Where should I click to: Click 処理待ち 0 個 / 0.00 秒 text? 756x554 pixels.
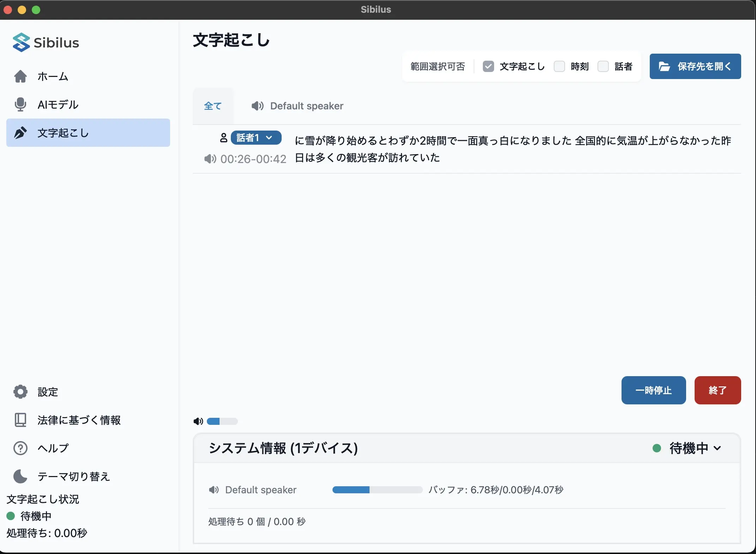pos(257,522)
